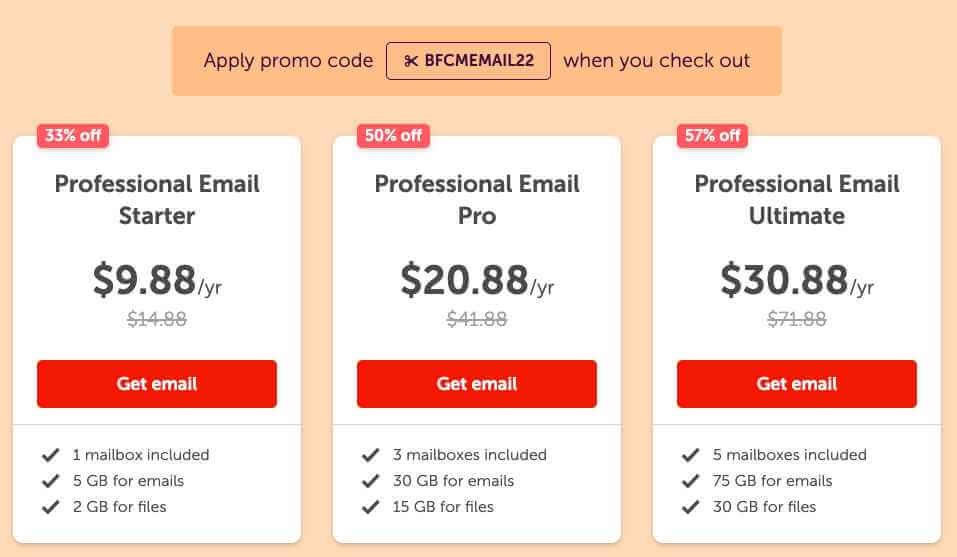This screenshot has width=957, height=557.
Task: Click checkmark beside 5 mailboxes included
Action: [x=690, y=455]
